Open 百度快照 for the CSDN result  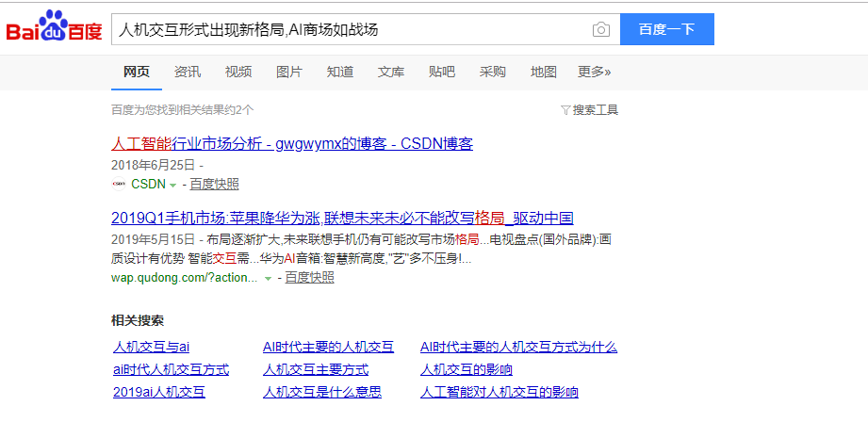[x=214, y=185]
